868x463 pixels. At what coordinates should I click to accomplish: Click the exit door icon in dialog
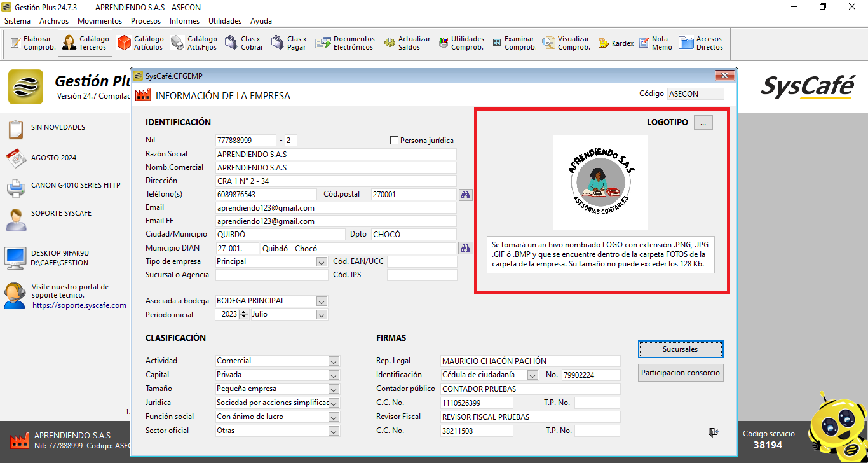click(x=714, y=432)
